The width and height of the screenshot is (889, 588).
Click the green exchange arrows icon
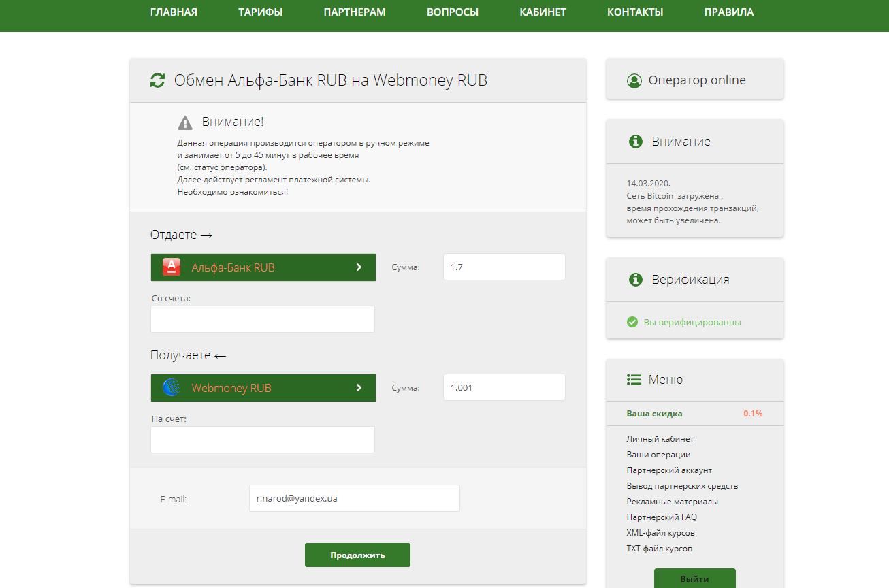point(157,80)
